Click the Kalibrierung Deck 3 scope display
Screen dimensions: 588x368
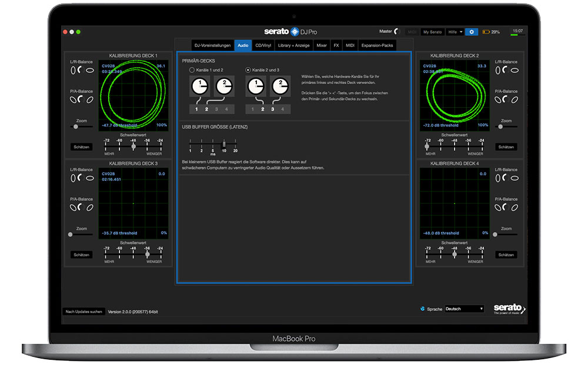pos(133,203)
